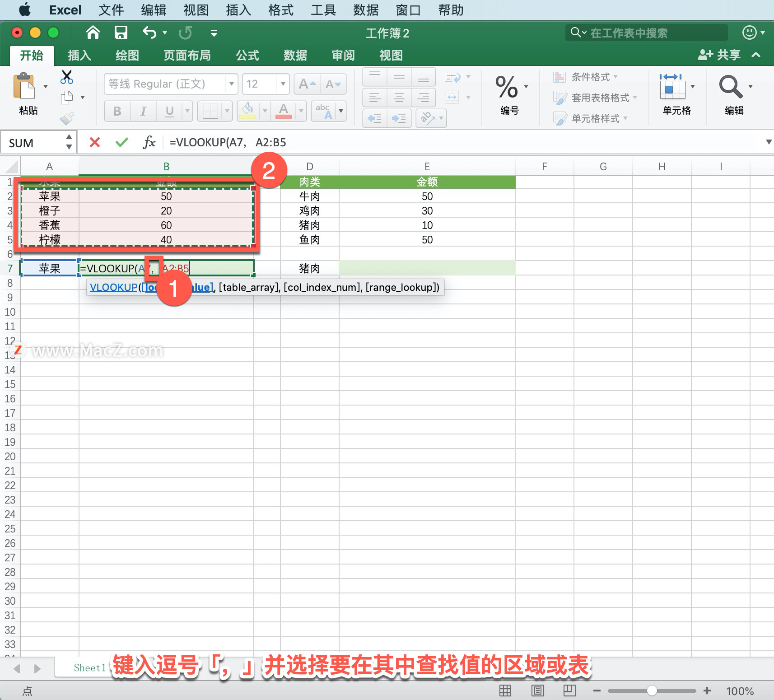
Task: Switch to page layout view
Action: click(538, 691)
